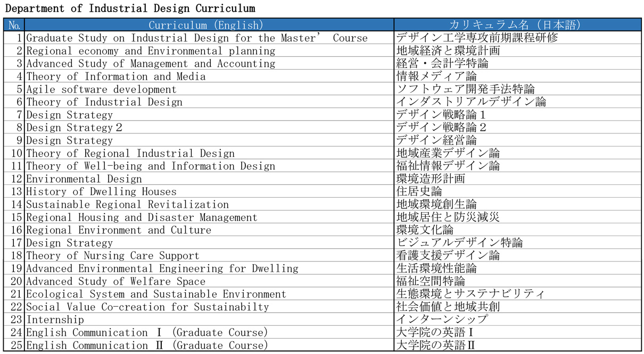Select row number 20 in the No. column

coord(14,281)
